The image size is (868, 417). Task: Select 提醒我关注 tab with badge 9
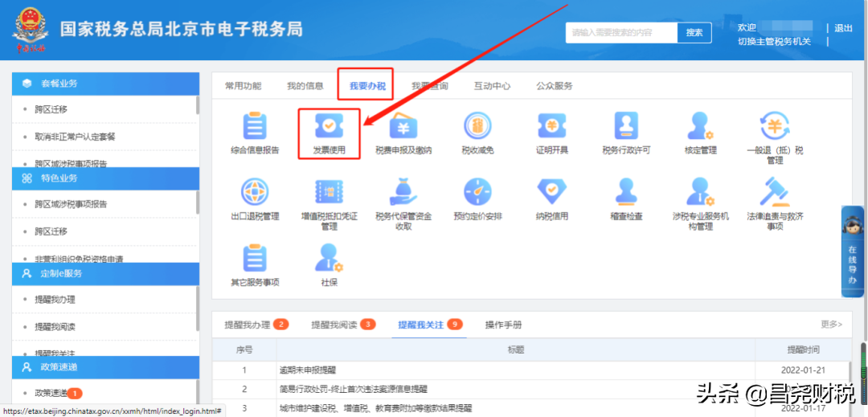click(430, 325)
